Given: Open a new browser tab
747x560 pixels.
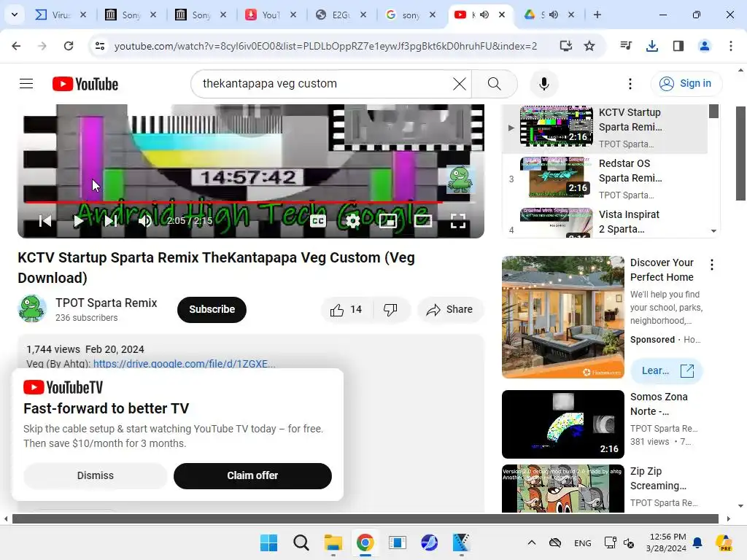Looking at the screenshot, I should point(597,15).
